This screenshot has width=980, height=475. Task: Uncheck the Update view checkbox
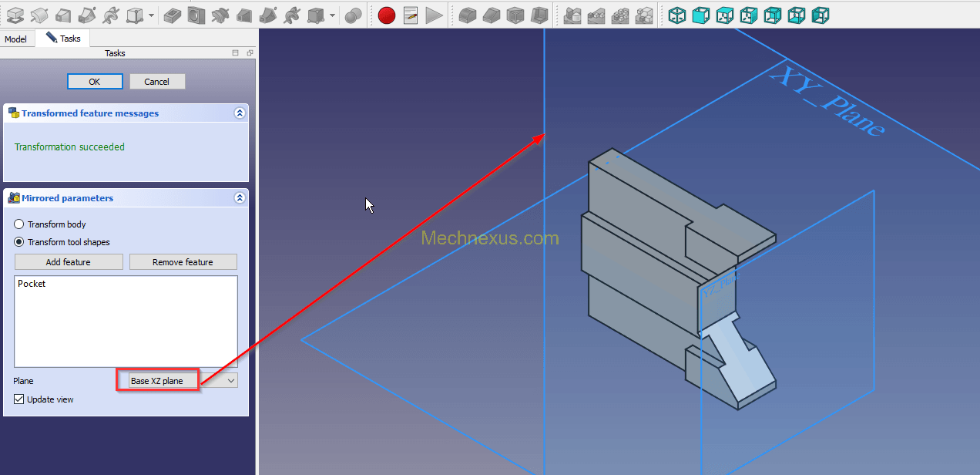19,399
